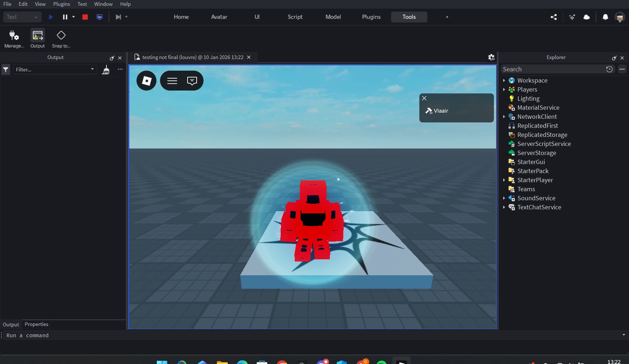Click the cloud icon next to notifications
The image size is (629, 364).
(x=587, y=17)
